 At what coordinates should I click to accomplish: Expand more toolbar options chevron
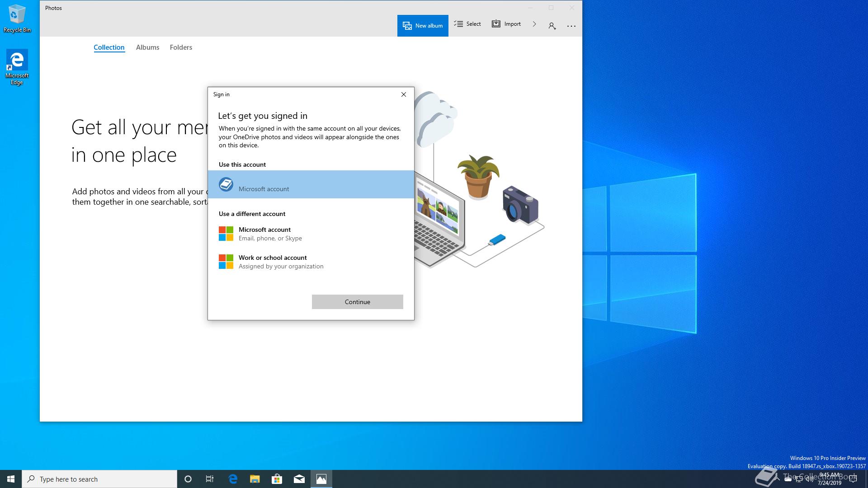click(x=534, y=24)
